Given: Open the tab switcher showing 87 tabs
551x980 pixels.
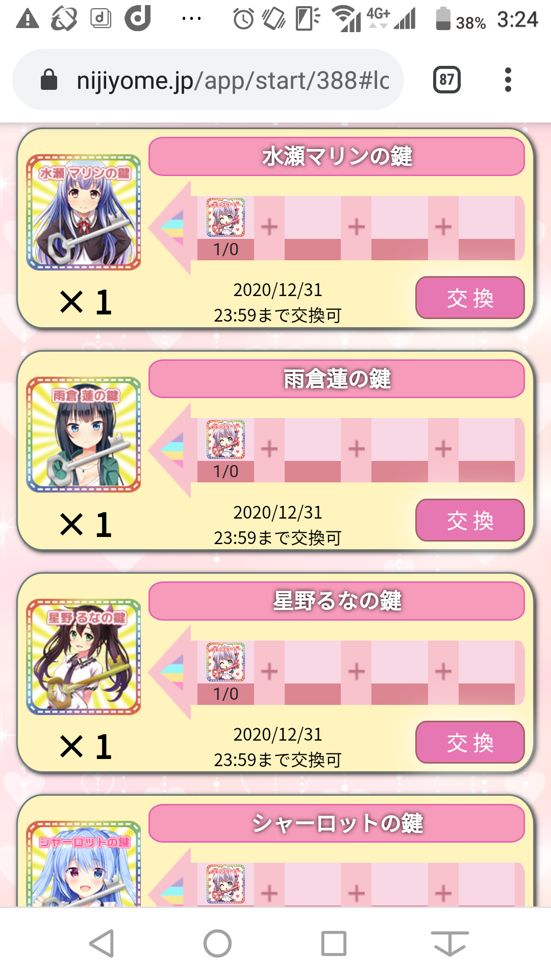Looking at the screenshot, I should click(447, 80).
